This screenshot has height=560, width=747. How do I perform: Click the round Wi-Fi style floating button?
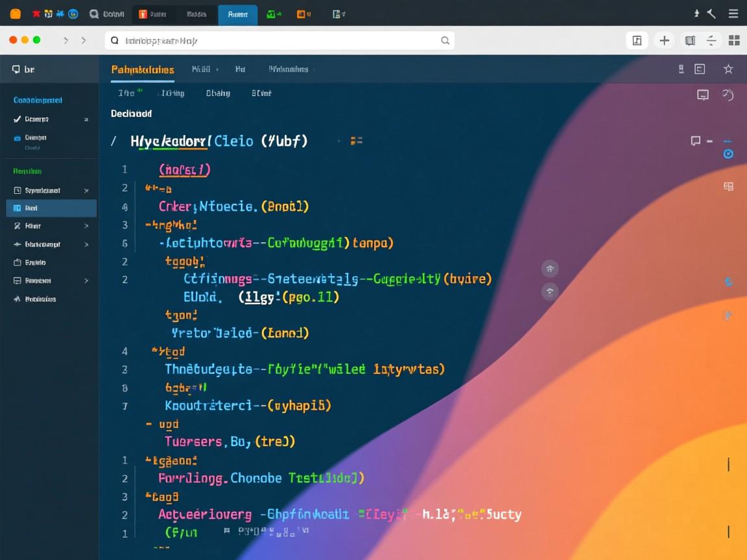pyautogui.click(x=550, y=292)
